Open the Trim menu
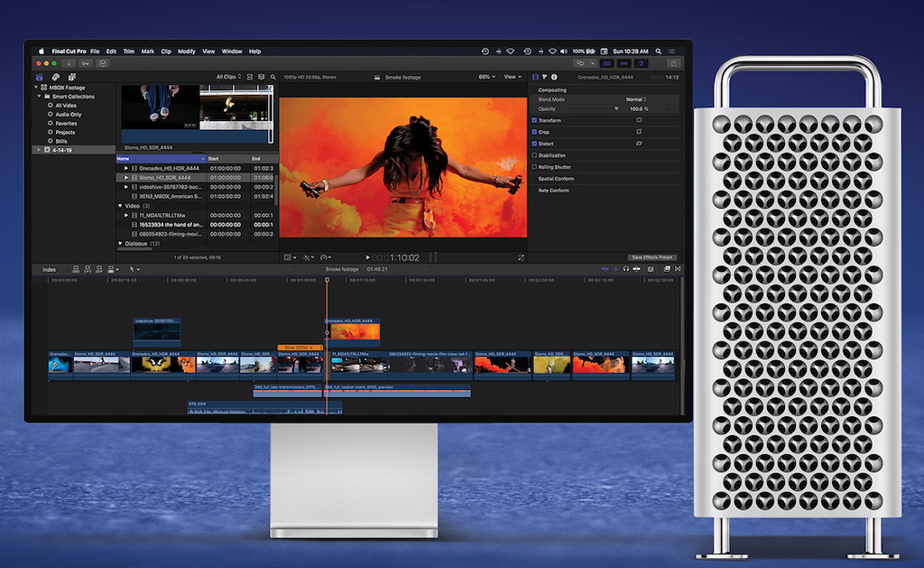This screenshot has width=924, height=568. pos(129,51)
